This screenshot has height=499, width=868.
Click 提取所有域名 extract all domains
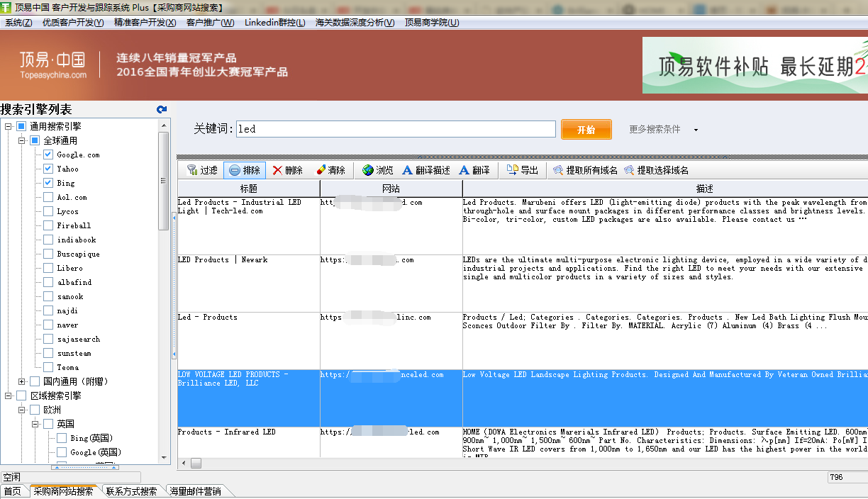tap(558, 170)
